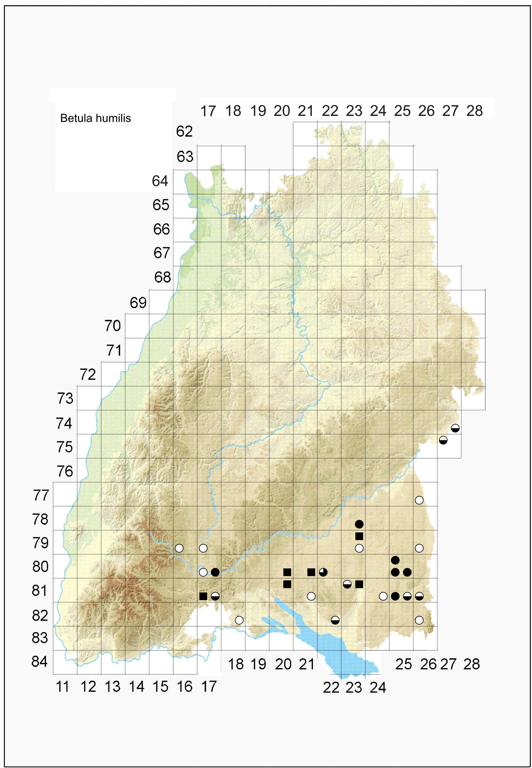The height and width of the screenshot is (768, 532).
Task: Click the bottom column label 11
Action: pyautogui.click(x=62, y=687)
